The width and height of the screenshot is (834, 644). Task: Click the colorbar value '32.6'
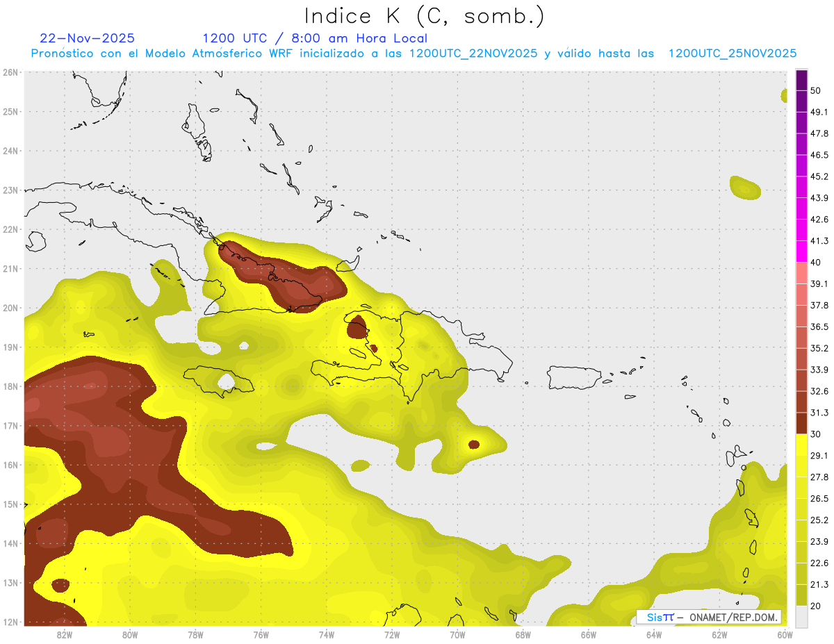click(819, 391)
